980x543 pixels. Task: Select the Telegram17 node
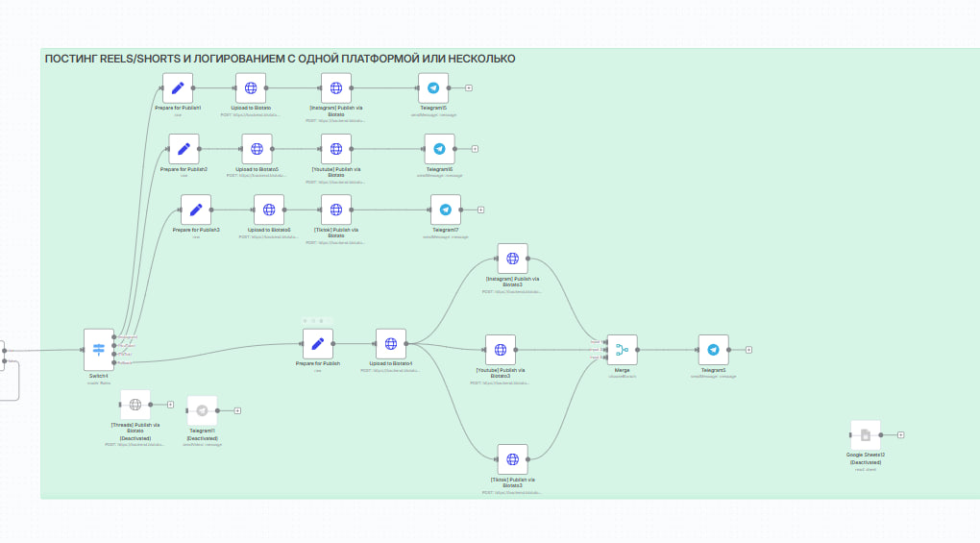446,210
